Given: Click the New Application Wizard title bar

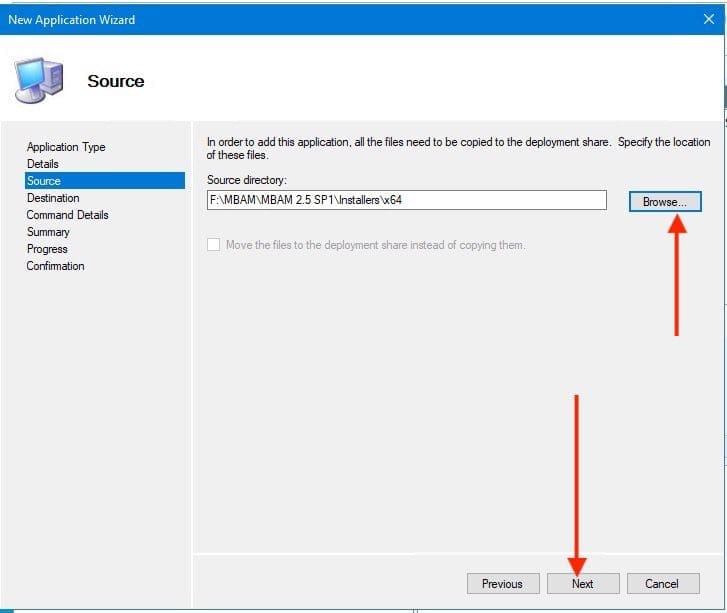Looking at the screenshot, I should 300,19.
